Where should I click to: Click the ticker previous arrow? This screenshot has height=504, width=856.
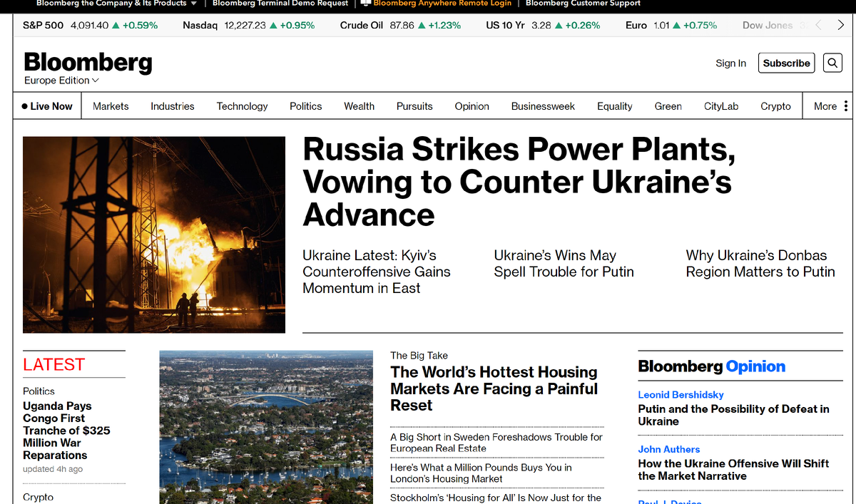coord(818,25)
